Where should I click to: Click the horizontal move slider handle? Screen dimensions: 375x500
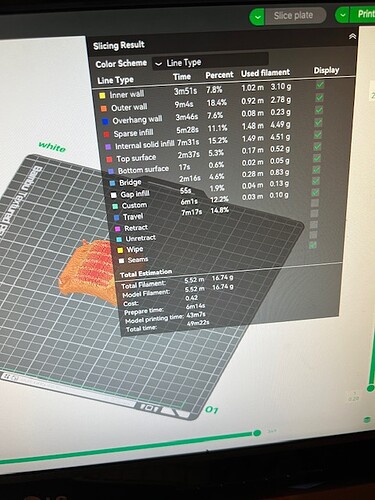pos(257,433)
